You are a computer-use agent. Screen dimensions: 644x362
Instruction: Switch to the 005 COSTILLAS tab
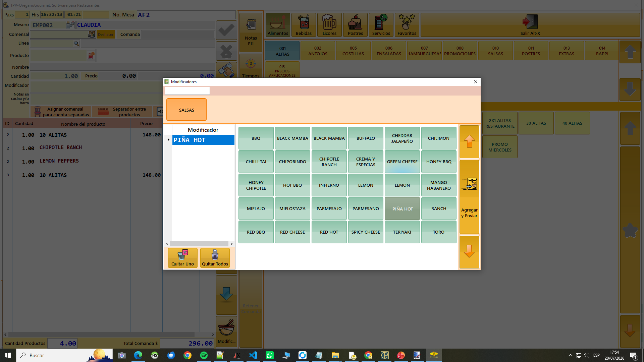click(353, 51)
